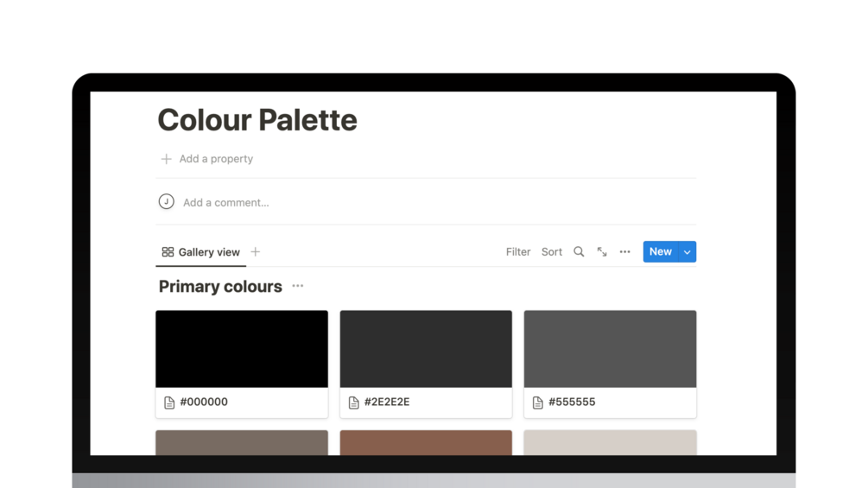Open the database three-dot options menu

pyautogui.click(x=625, y=252)
